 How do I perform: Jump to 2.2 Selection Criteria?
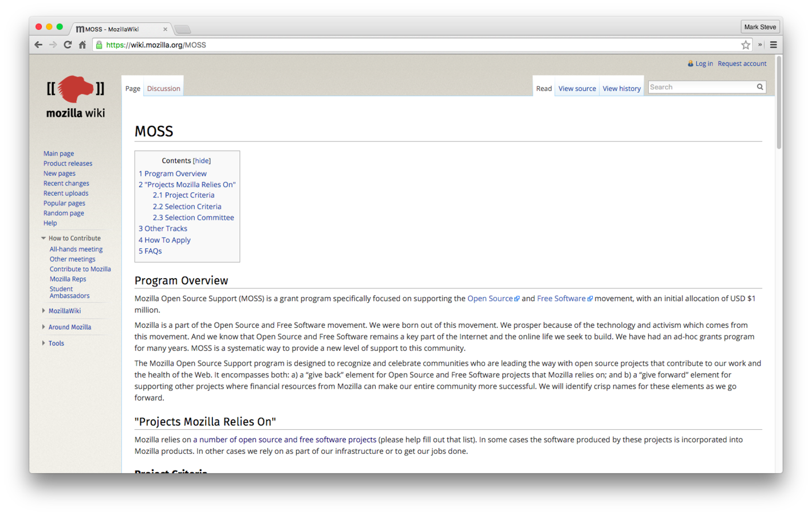point(187,207)
